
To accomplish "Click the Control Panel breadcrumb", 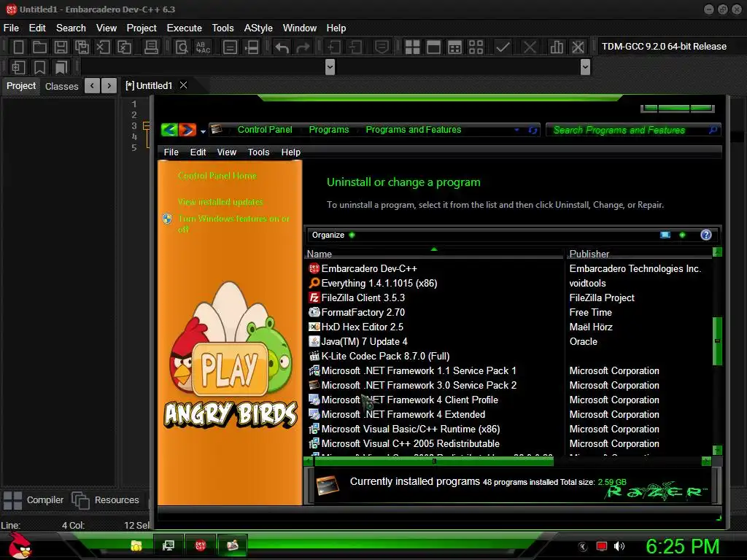I will coord(265,130).
